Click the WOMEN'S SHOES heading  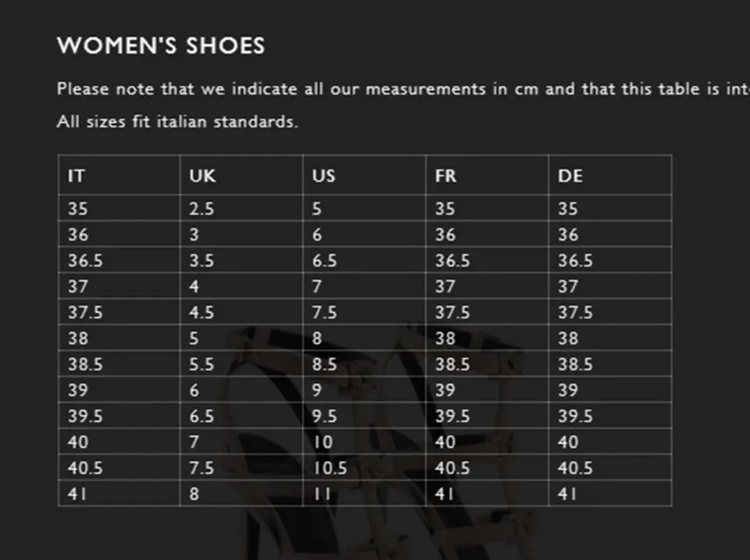pyautogui.click(x=161, y=46)
